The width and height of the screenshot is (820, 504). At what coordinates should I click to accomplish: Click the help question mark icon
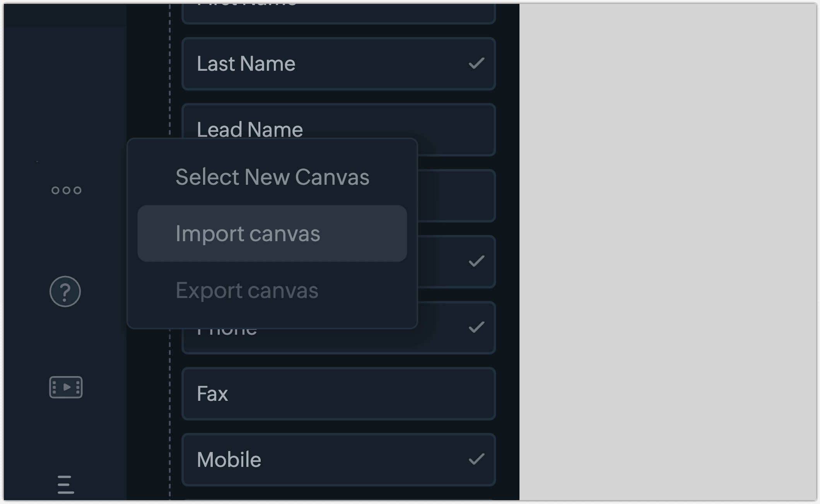[x=65, y=291]
